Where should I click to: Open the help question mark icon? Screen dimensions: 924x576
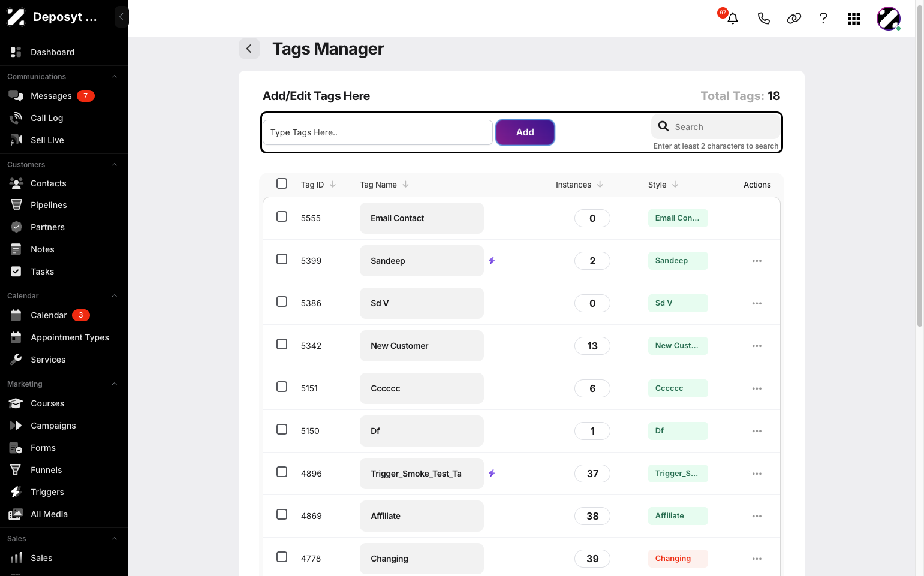click(823, 19)
